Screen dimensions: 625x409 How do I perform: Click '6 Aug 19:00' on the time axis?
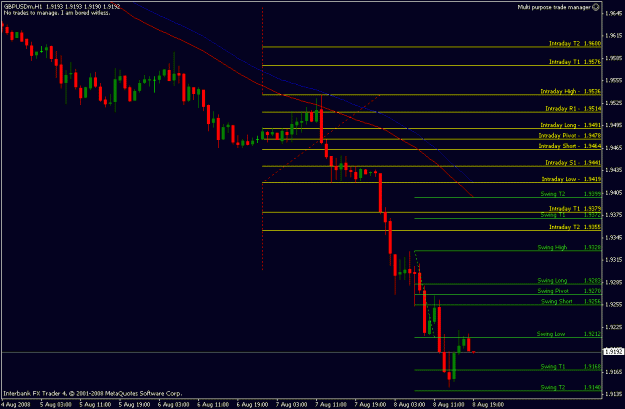252,405
